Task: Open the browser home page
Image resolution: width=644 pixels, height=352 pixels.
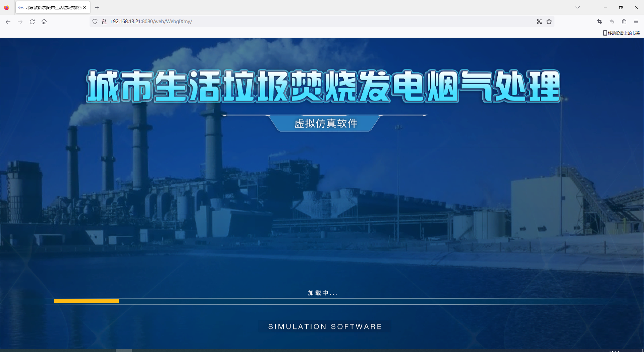Action: [44, 21]
